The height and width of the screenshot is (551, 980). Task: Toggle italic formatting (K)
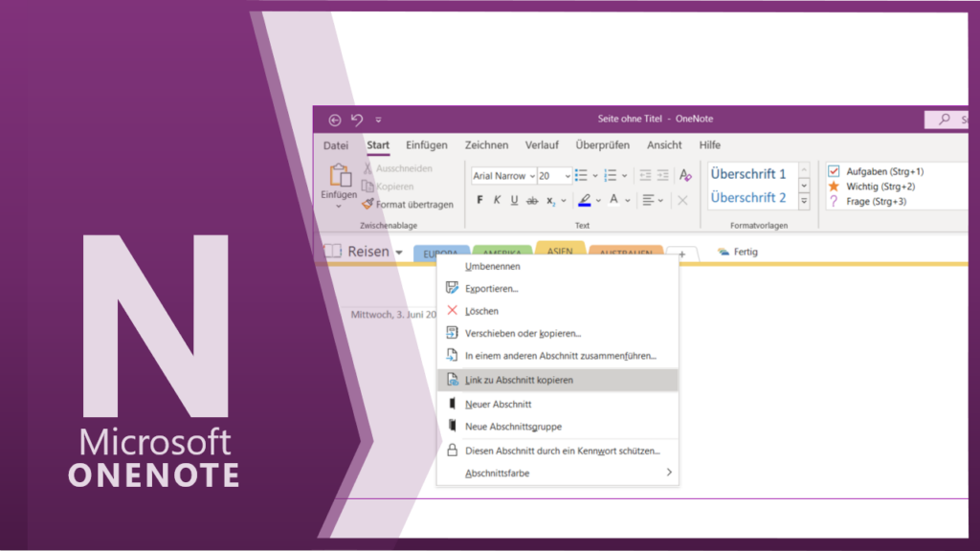[497, 200]
